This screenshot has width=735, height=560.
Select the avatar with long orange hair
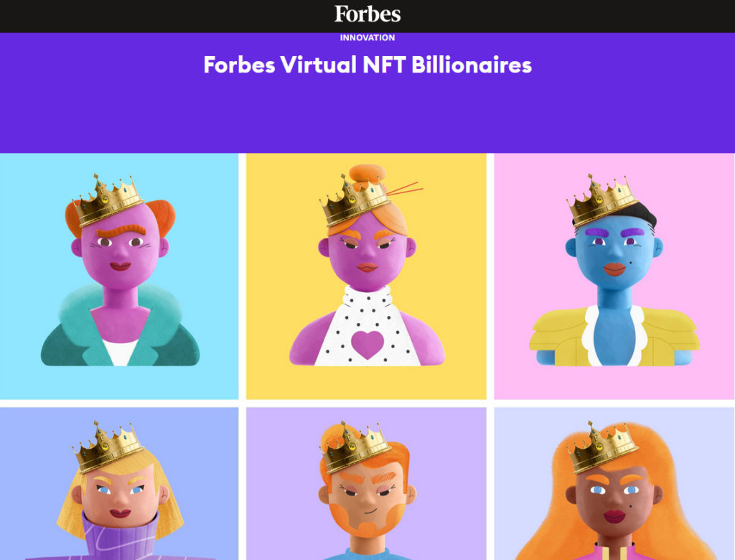click(614, 484)
